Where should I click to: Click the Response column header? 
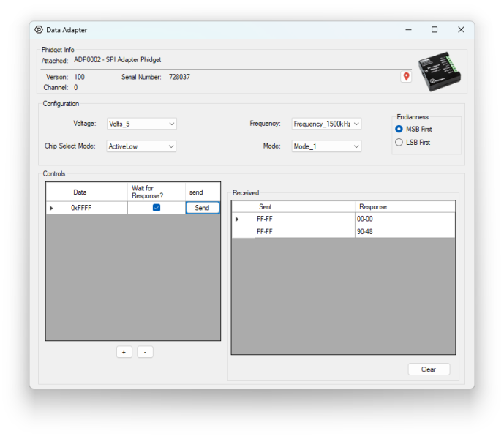coord(405,207)
